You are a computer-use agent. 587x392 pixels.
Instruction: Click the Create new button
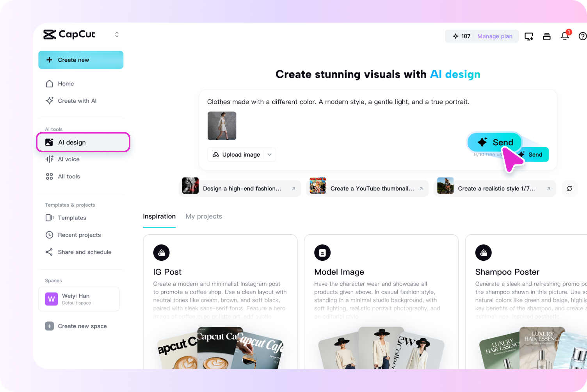tap(81, 60)
